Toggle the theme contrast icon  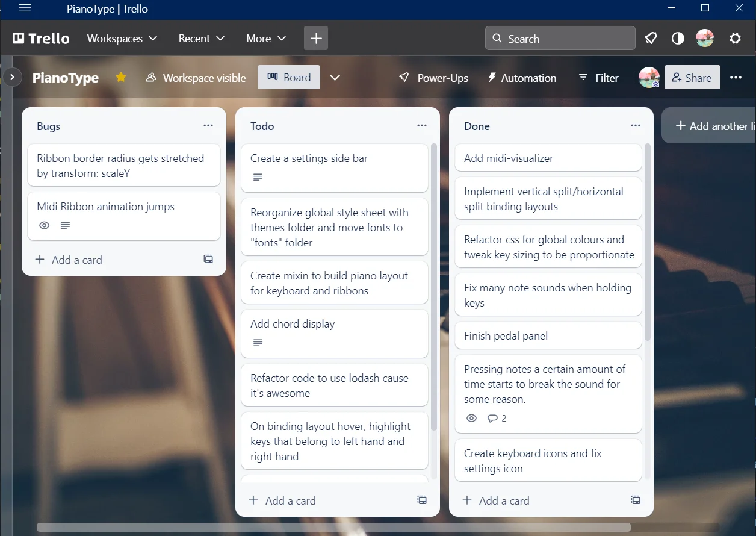pyautogui.click(x=678, y=39)
